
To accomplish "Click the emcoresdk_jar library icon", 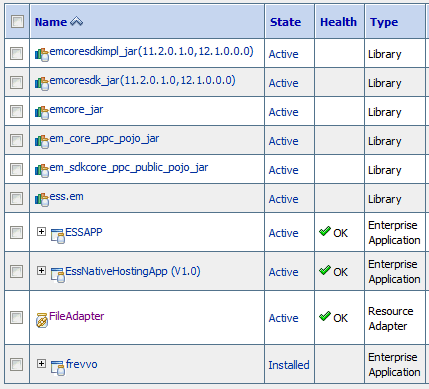I will (42, 83).
